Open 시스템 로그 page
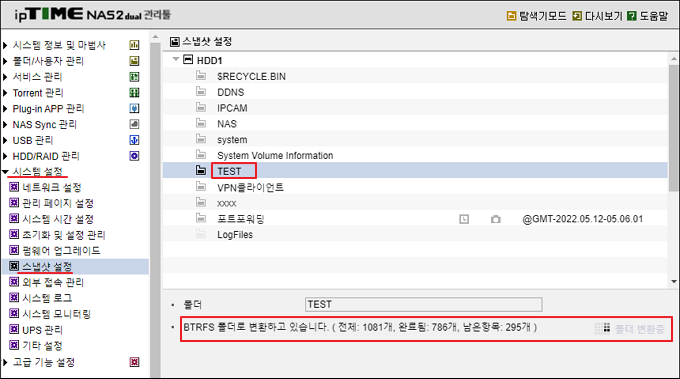 coord(47,298)
